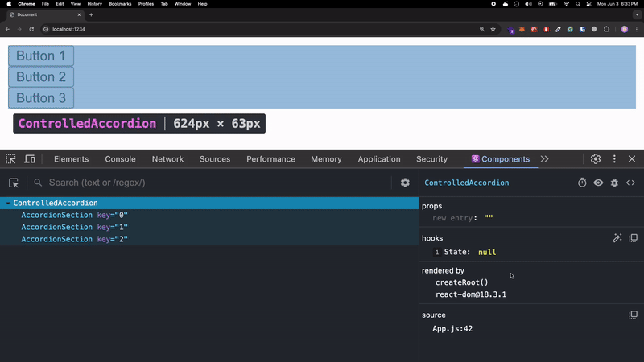Open the tab search dropdown chevron

(x=637, y=14)
